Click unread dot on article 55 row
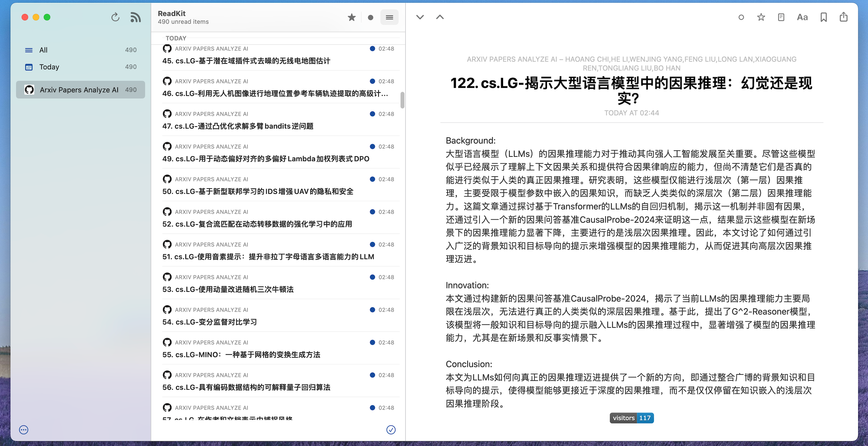The height and width of the screenshot is (446, 868). tap(372, 343)
